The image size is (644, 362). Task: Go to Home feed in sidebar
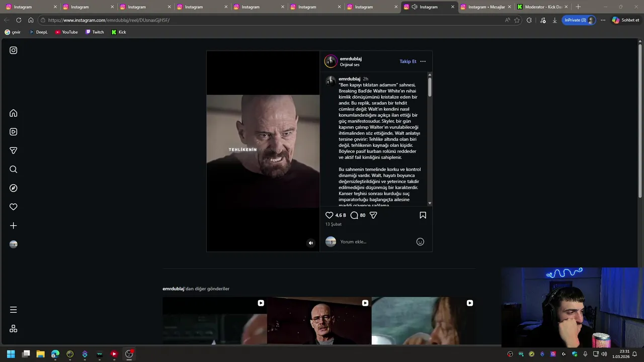14,113
